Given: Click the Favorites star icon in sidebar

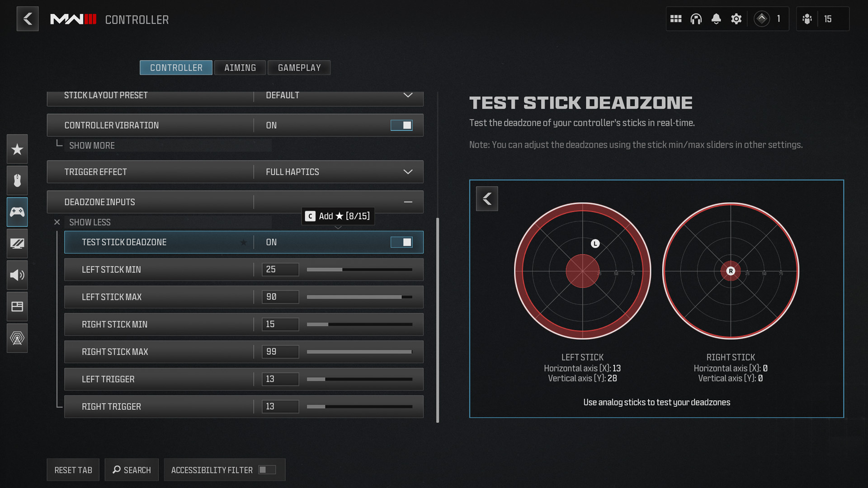Looking at the screenshot, I should coord(16,150).
